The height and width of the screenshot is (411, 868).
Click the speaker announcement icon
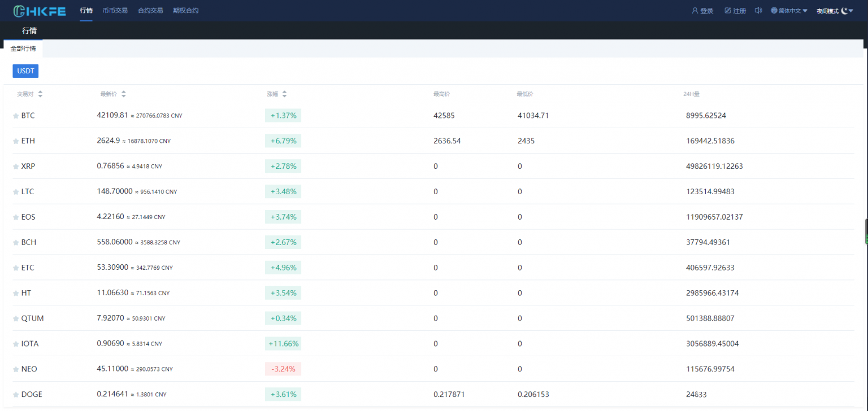click(x=758, y=11)
